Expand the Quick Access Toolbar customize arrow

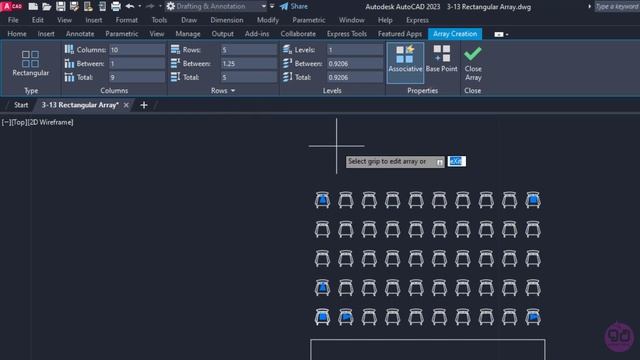tap(272, 6)
